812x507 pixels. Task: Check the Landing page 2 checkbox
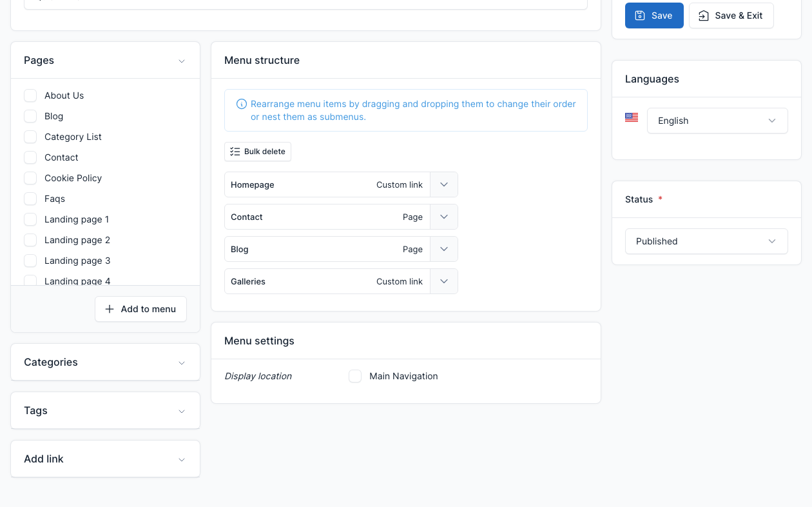pyautogui.click(x=30, y=240)
